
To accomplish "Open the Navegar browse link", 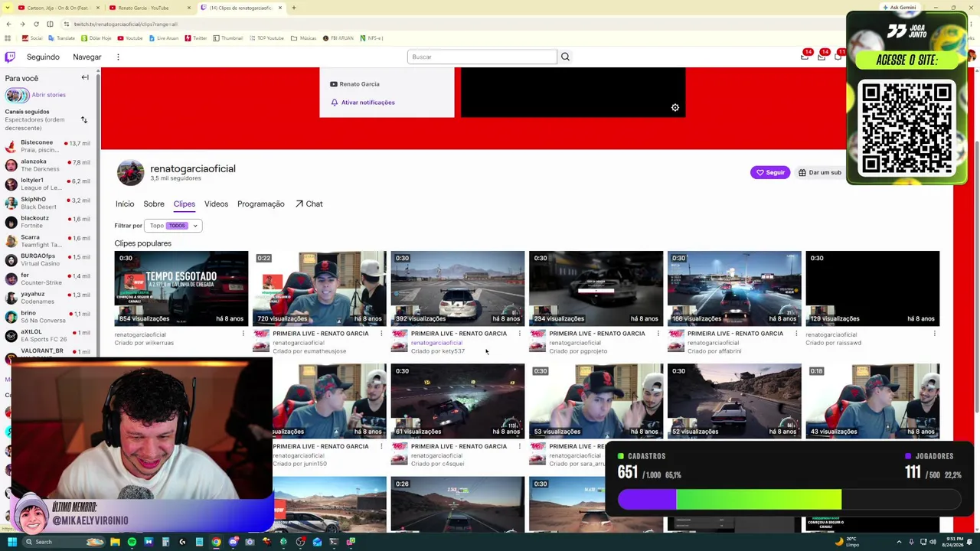I will 87,57.
